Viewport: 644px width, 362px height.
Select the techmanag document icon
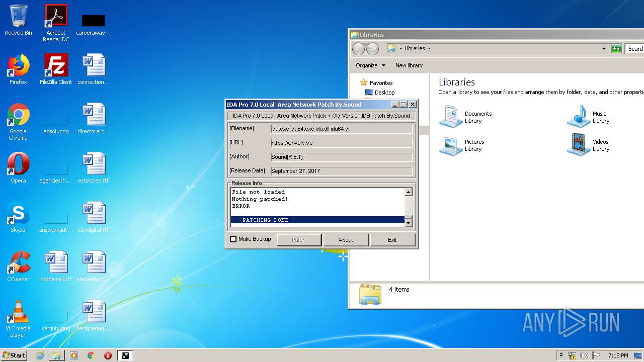(94, 315)
